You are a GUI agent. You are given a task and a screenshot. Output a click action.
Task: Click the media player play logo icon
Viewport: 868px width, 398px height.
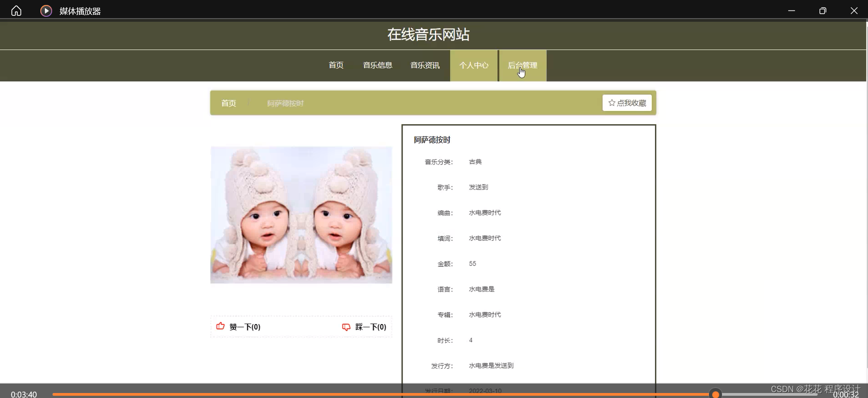click(x=46, y=10)
